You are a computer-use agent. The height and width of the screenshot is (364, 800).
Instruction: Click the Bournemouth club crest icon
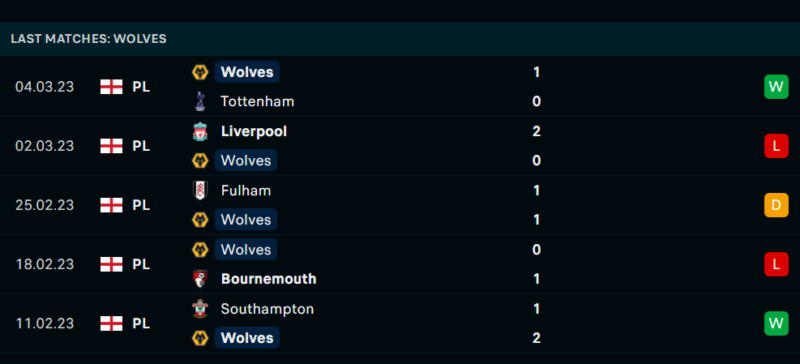200,279
